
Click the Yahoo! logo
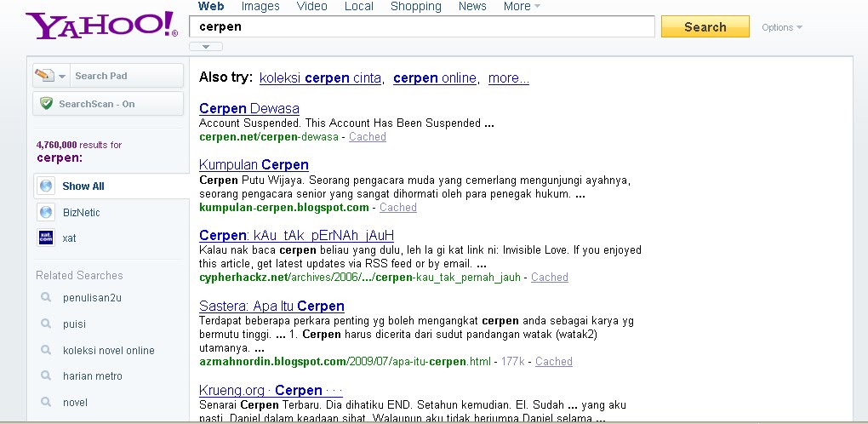(102, 26)
